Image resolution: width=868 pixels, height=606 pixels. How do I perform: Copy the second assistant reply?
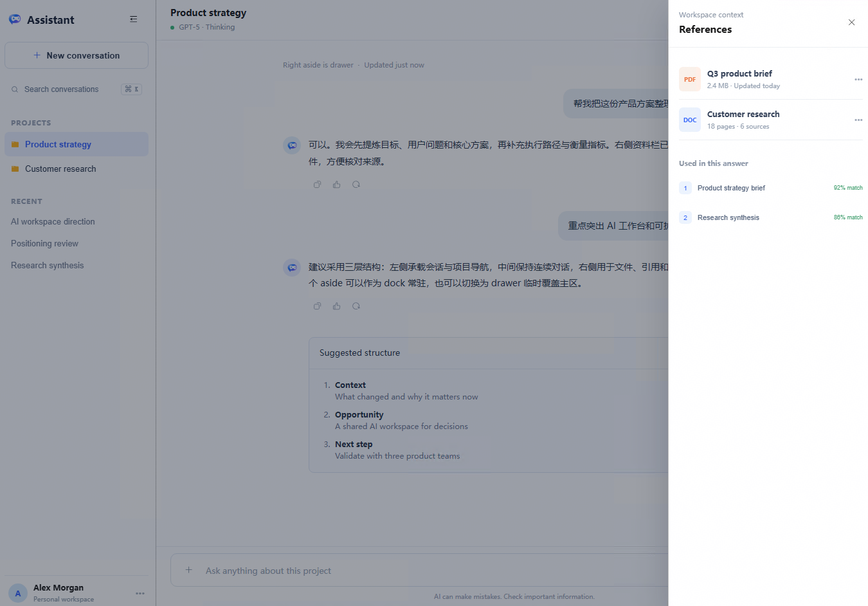pyautogui.click(x=317, y=306)
